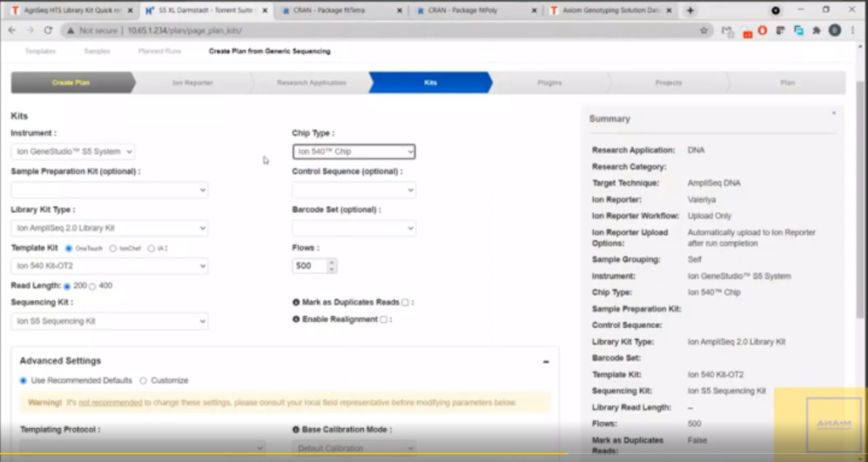
Task: Go to the Plugins wizard step
Action: 549,82
